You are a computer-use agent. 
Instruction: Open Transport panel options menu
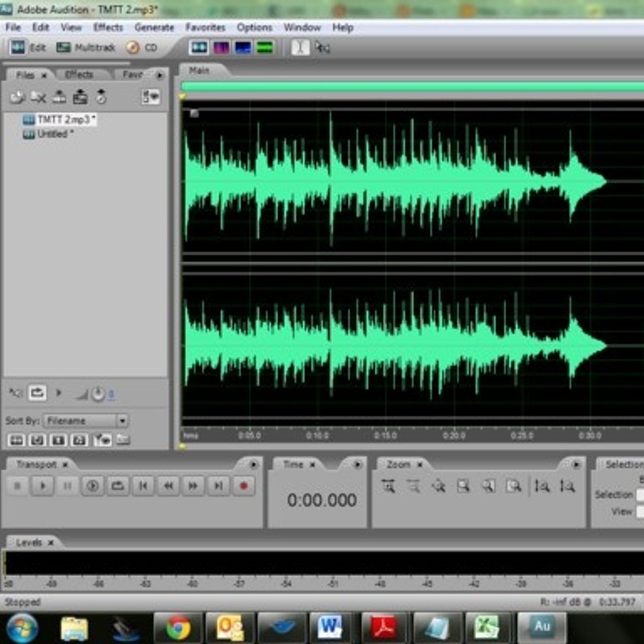click(x=253, y=465)
